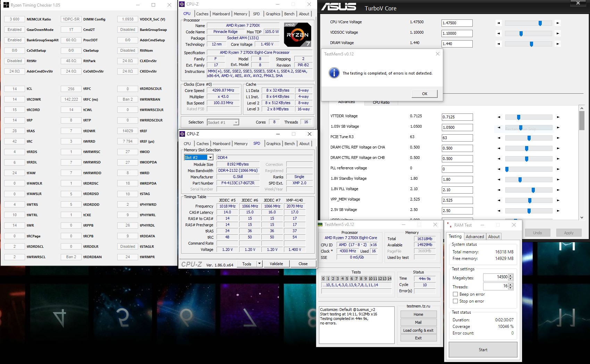Image resolution: width=590 pixels, height=364 pixels.
Task: Decrease PCIE Tune R3 with the left arrow
Action: click(x=499, y=138)
